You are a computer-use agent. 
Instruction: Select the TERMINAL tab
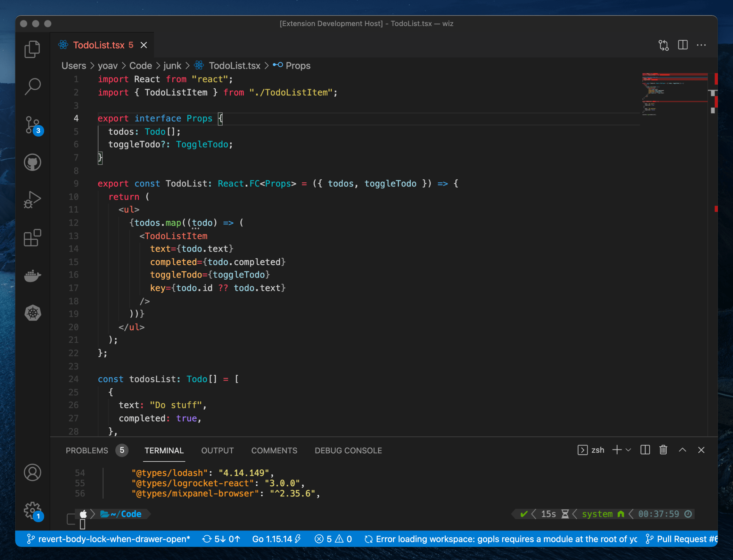tap(164, 451)
